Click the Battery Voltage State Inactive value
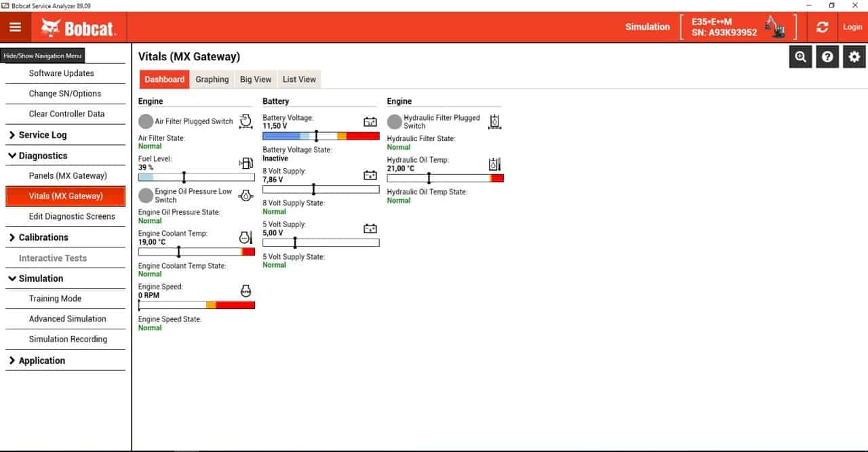Screen dimensions: 868x452 pyautogui.click(x=275, y=159)
